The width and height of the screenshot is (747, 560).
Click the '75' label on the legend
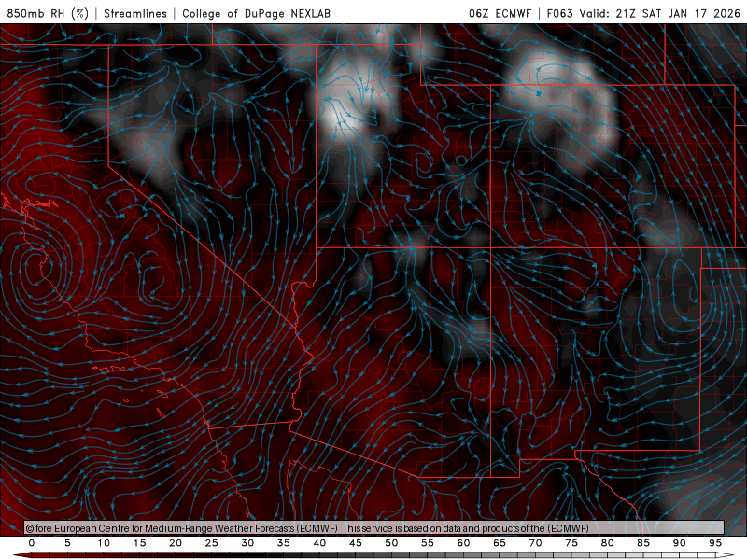(571, 543)
